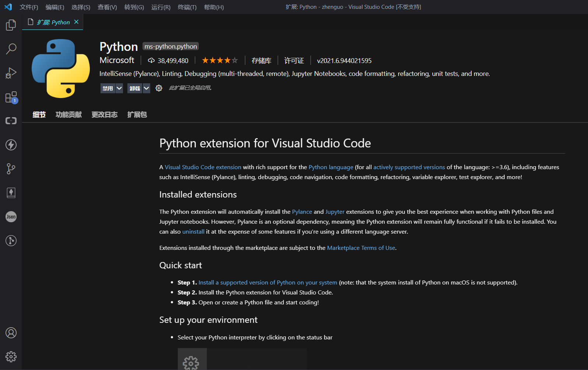Click the Microsoft publisher link
Screen dimensions: 588x370
click(x=117, y=60)
